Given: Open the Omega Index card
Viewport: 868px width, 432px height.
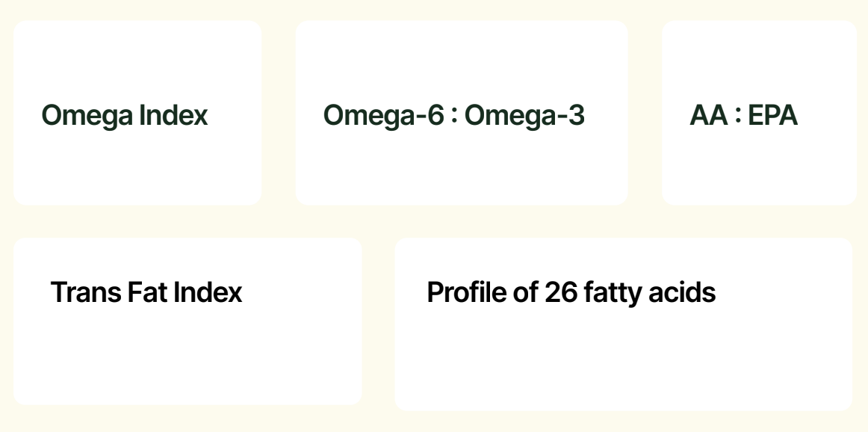Looking at the screenshot, I should 137,113.
